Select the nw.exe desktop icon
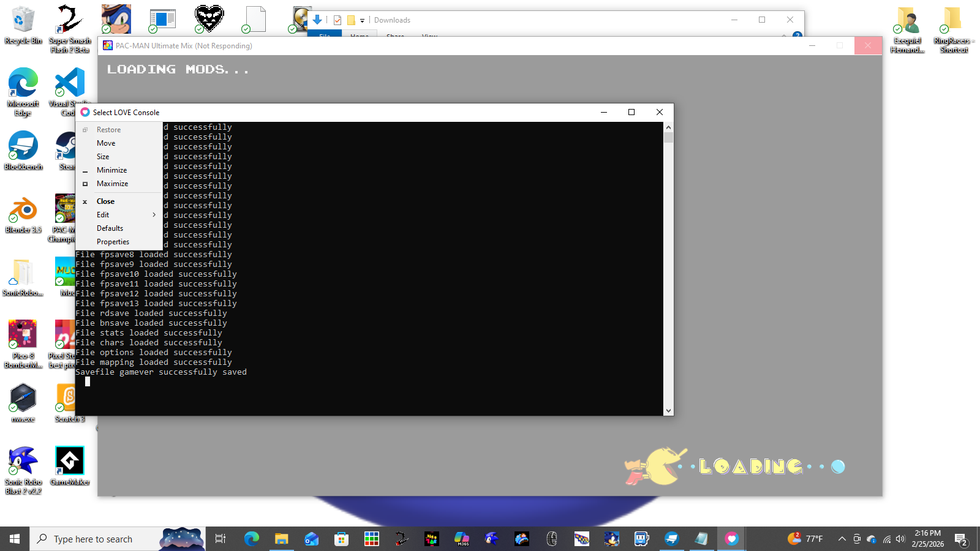 (x=23, y=403)
